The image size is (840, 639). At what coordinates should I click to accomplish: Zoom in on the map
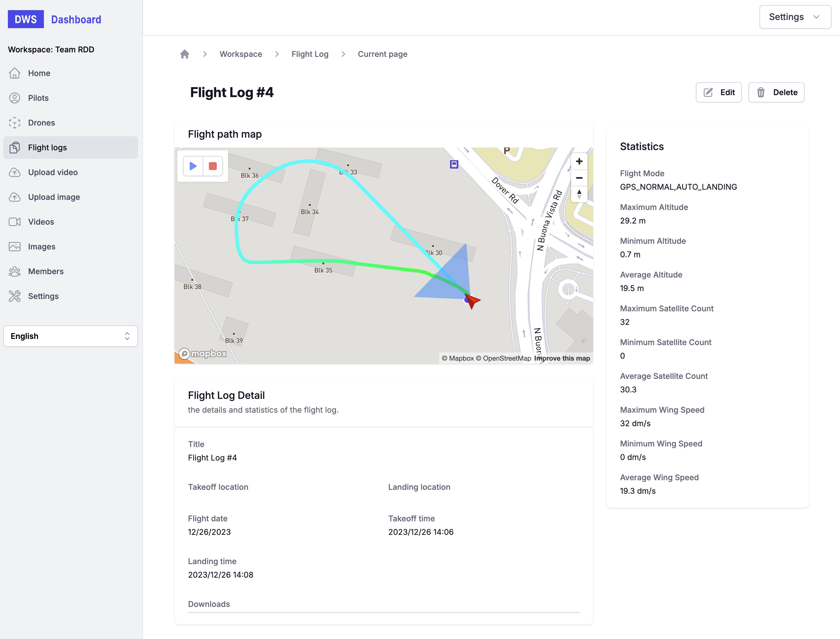point(579,162)
